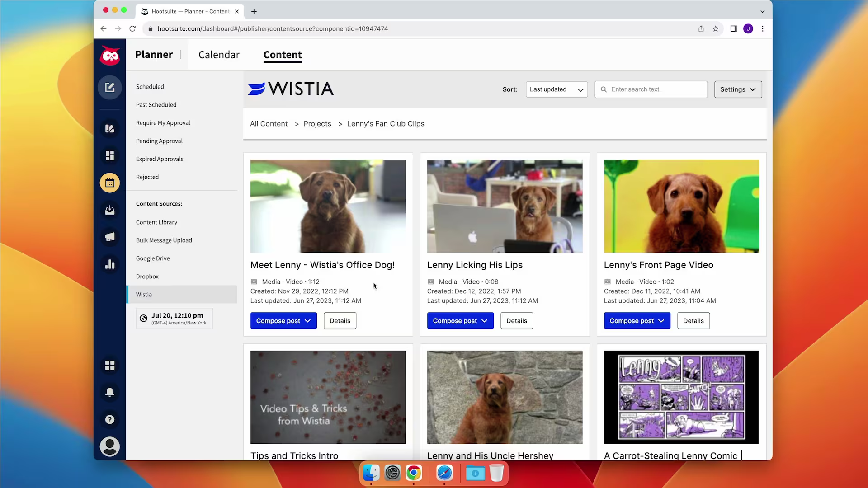This screenshot has width=868, height=488.
Task: Open the Inbox tray icon in sidebar
Action: tap(110, 210)
